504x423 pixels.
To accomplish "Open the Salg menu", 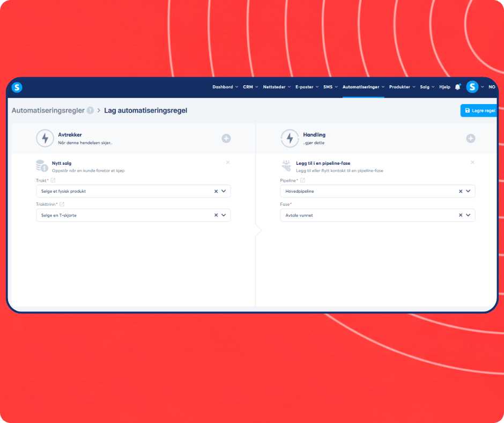I will point(427,87).
